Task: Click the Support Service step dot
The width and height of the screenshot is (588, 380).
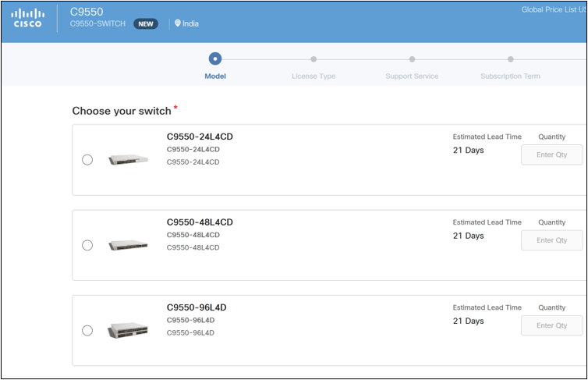Action: point(412,59)
